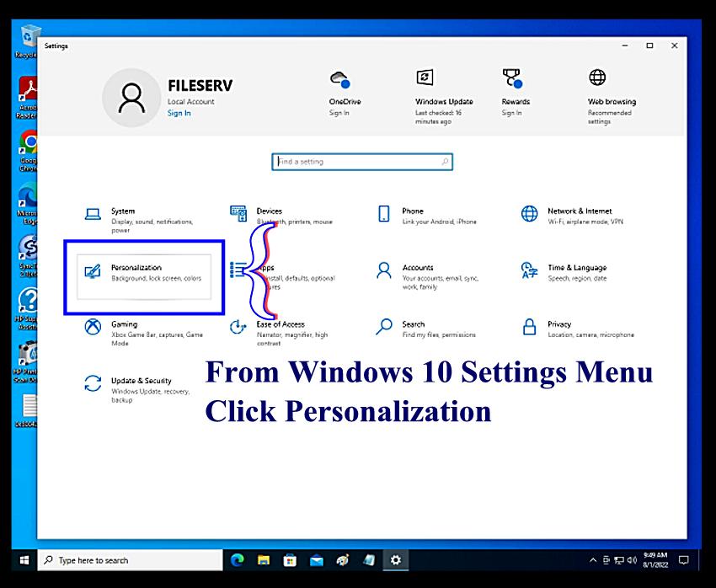Select the Time & Language label
Viewport: 716px width, 588px height.
(577, 268)
